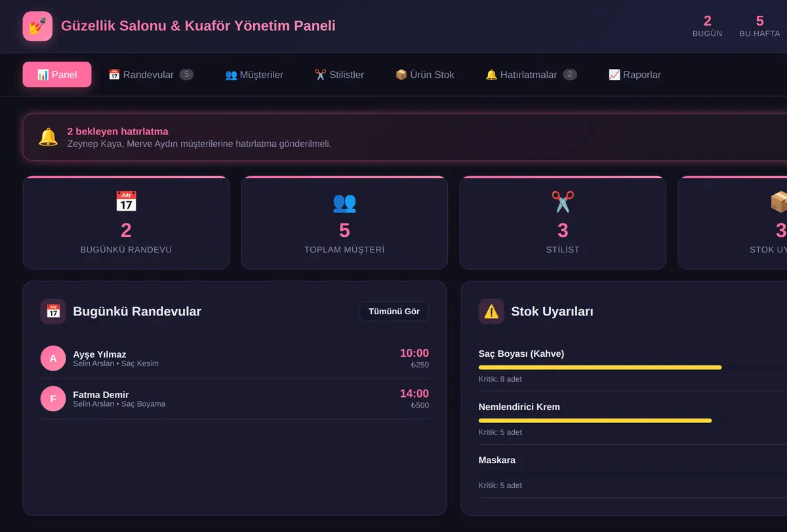Click the Maskara product name
Viewport: 787px width, 532px height.
[x=497, y=460]
